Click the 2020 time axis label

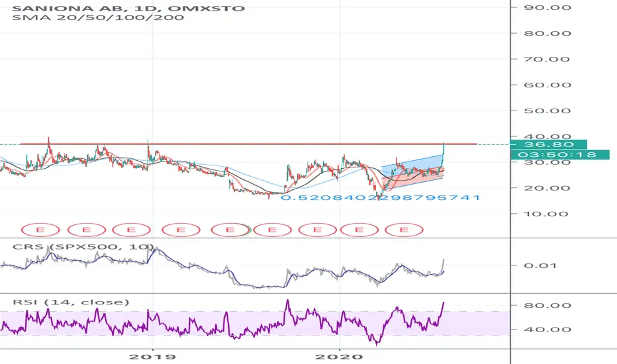(x=339, y=357)
